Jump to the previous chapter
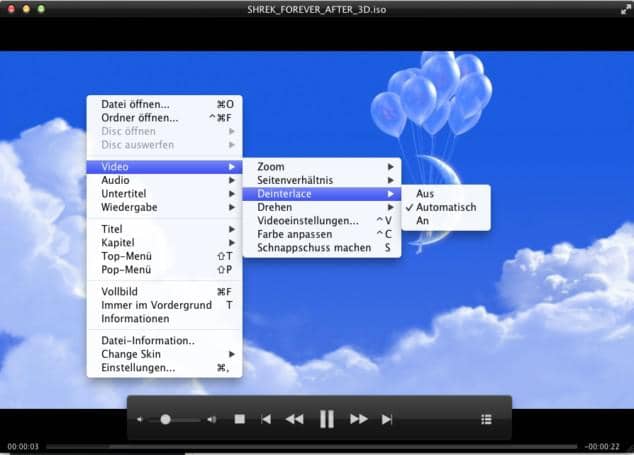The image size is (634, 455). click(x=266, y=419)
